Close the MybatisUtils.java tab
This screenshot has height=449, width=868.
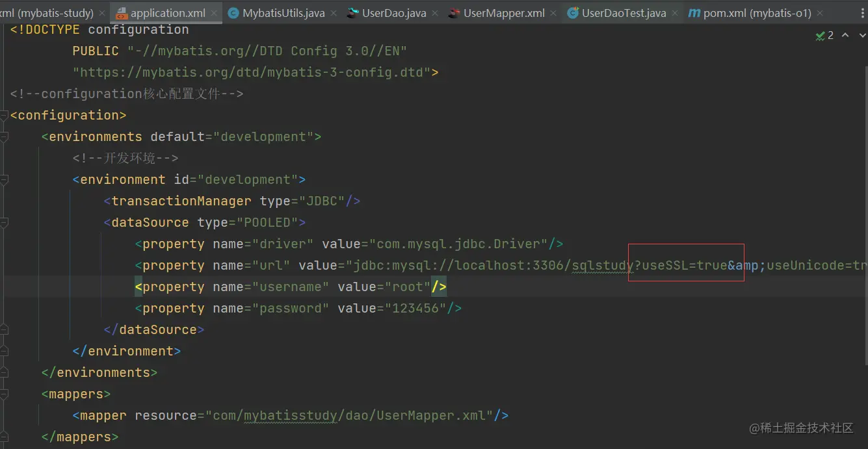333,13
